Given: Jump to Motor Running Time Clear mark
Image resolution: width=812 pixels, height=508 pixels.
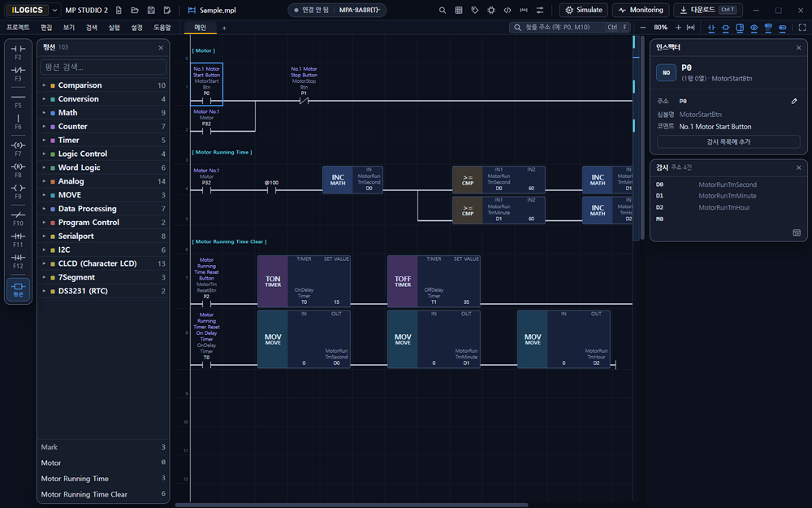Looking at the screenshot, I should click(x=103, y=494).
